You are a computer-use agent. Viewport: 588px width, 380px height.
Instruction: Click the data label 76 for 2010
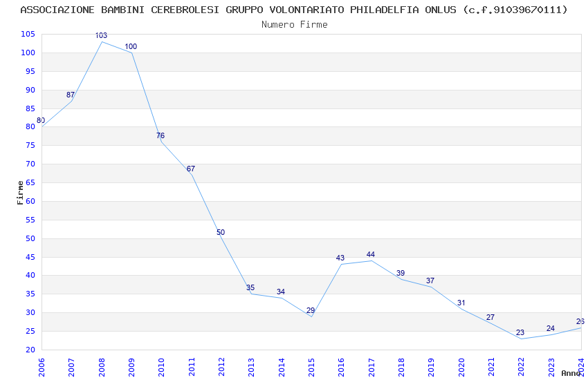(160, 136)
